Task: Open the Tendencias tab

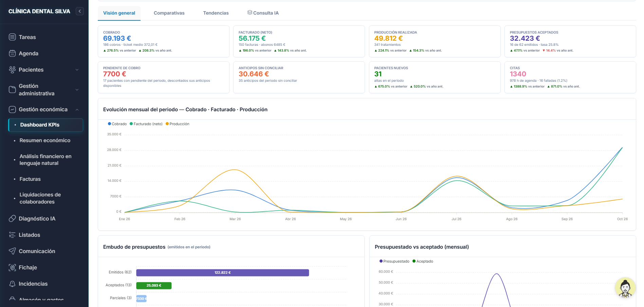Action: tap(216, 13)
